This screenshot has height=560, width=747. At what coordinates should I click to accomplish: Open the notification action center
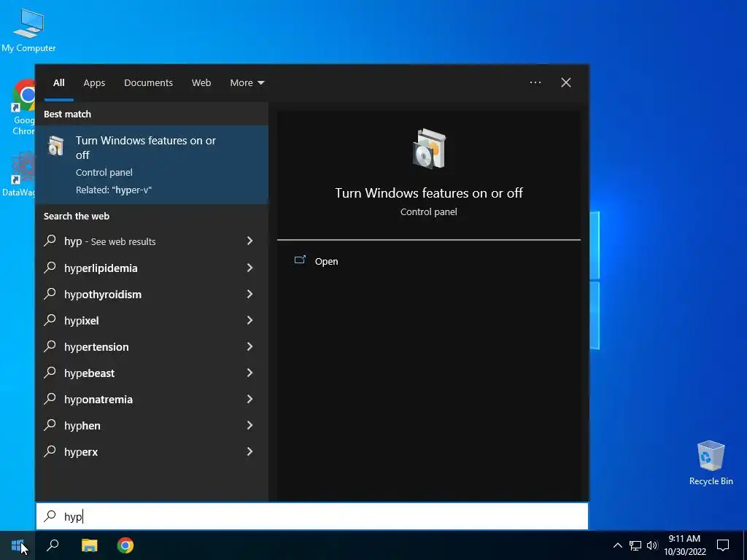tap(723, 545)
